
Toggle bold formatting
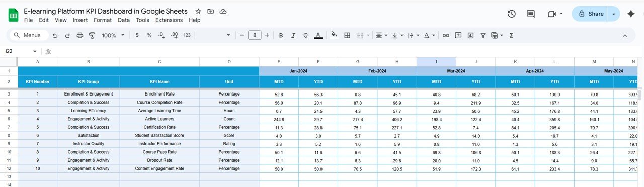pyautogui.click(x=281, y=35)
